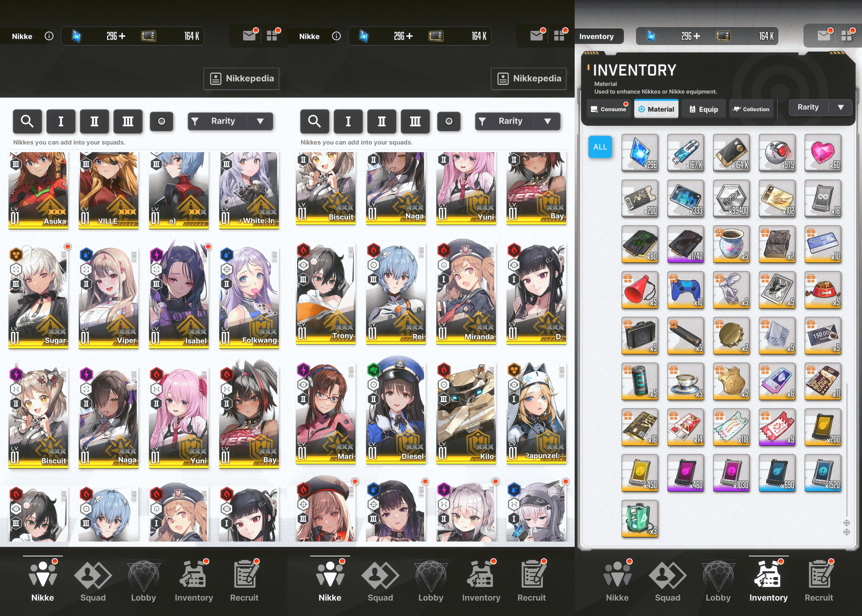
Task: Select the gold badge item x5
Action: (731, 381)
